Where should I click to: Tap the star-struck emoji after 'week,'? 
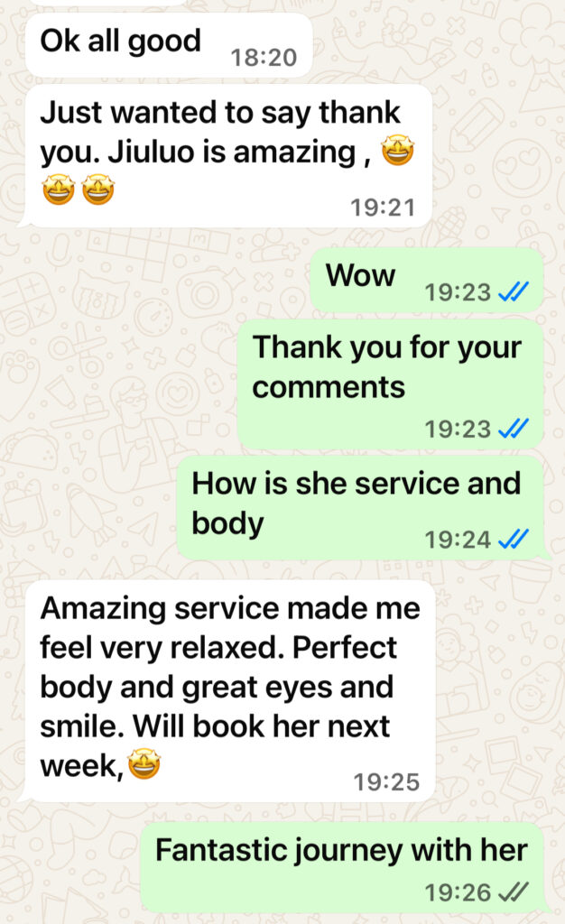(x=144, y=764)
